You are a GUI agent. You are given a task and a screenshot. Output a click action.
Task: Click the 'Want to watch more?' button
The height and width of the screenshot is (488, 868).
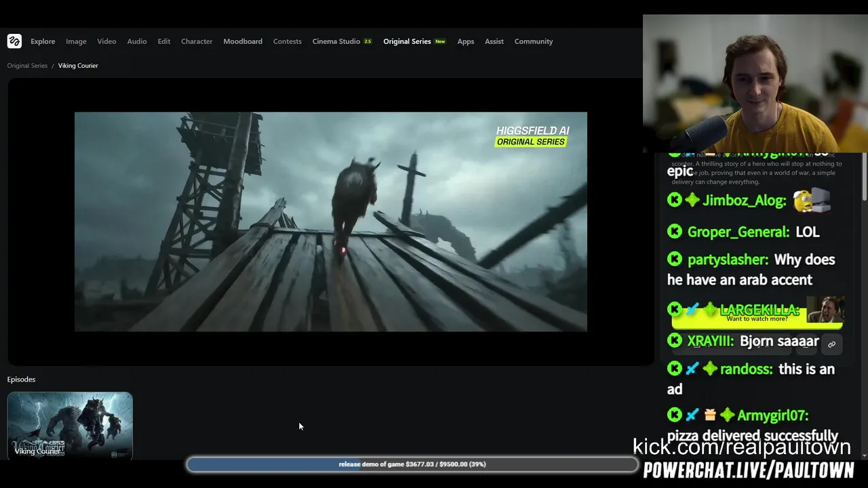[x=757, y=319]
